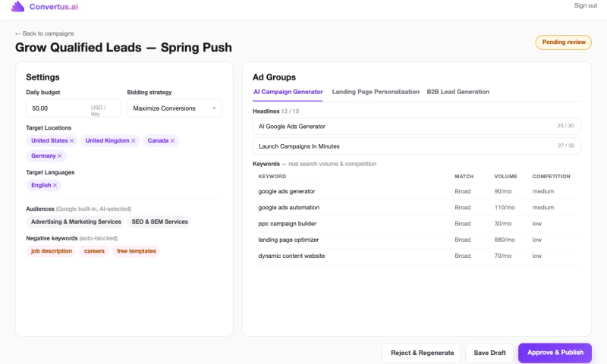Select keyword 'google ads automation'
Image resolution: width=607 pixels, height=364 pixels.
289,208
